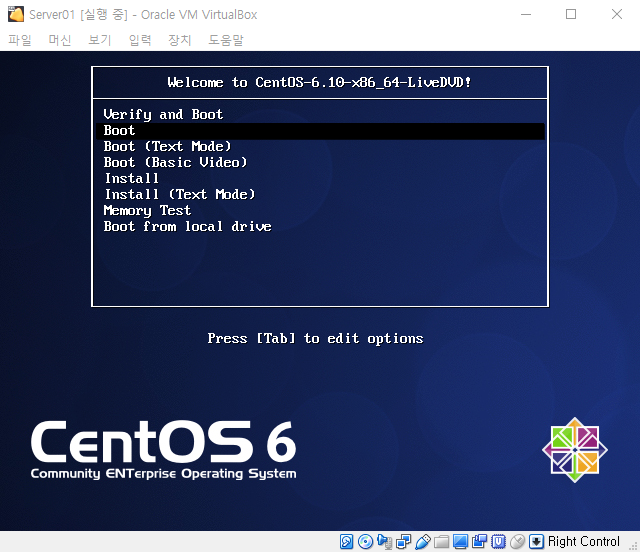Minimize the VirtualBox window
Image resolution: width=640 pixels, height=552 pixels.
526,14
